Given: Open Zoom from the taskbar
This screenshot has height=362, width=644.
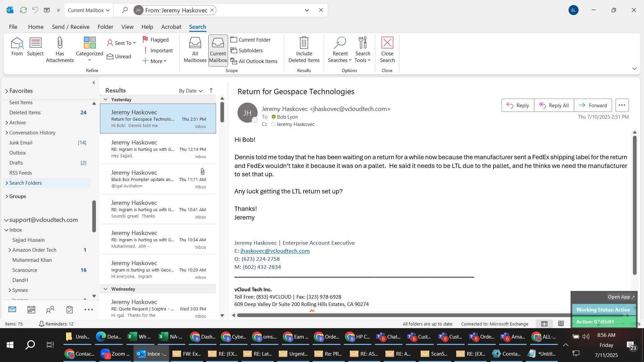Looking at the screenshot, I should click(116, 354).
